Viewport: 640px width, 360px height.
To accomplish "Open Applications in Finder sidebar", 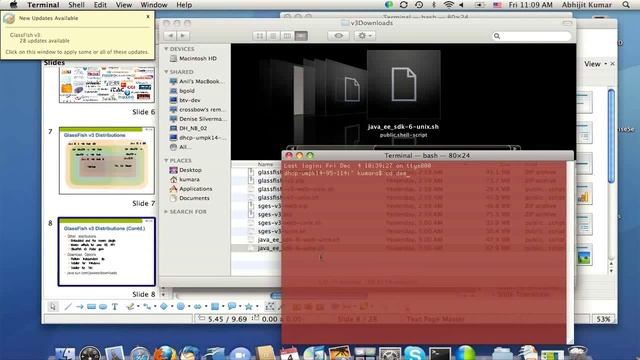I will [191, 189].
